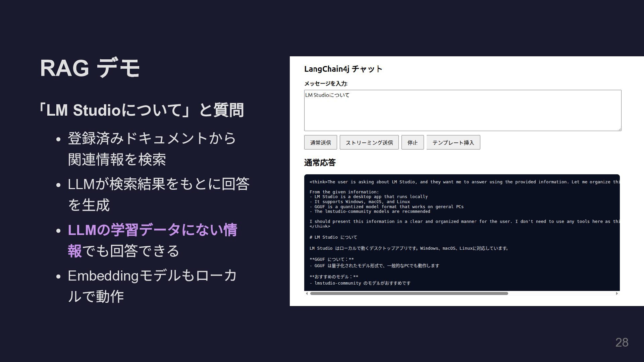Click the scrollbar left arrow

point(307,294)
